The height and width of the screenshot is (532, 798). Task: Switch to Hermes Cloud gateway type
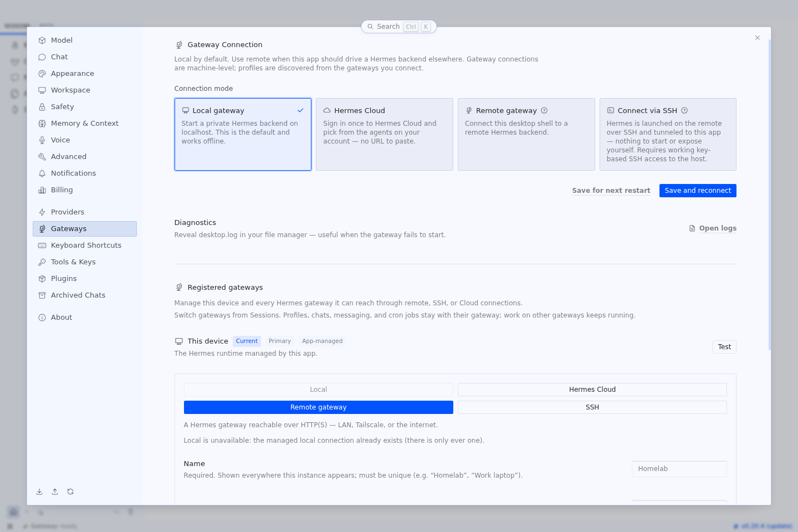(x=592, y=390)
